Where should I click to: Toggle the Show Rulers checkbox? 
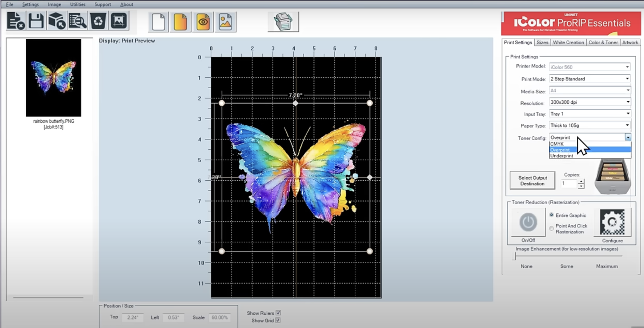278,313
